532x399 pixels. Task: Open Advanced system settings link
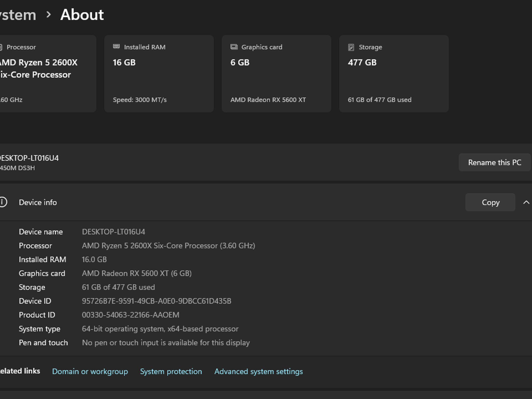[x=258, y=371]
